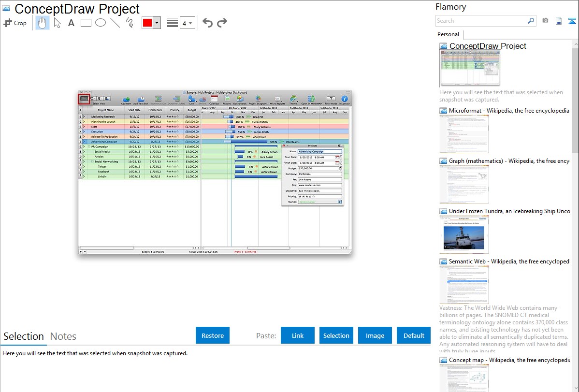The height and width of the screenshot is (392, 579).
Task: Pick the ellipse shape tool
Action: tap(101, 23)
